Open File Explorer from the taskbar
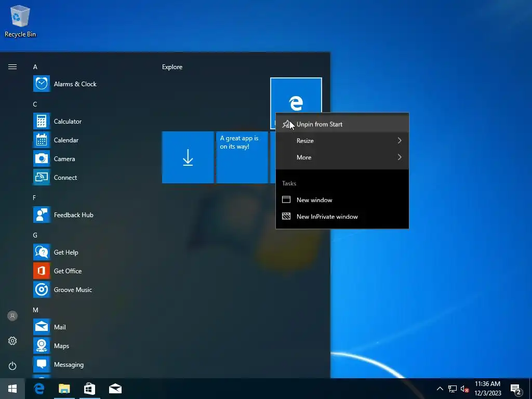This screenshot has width=532, height=399. 64,389
